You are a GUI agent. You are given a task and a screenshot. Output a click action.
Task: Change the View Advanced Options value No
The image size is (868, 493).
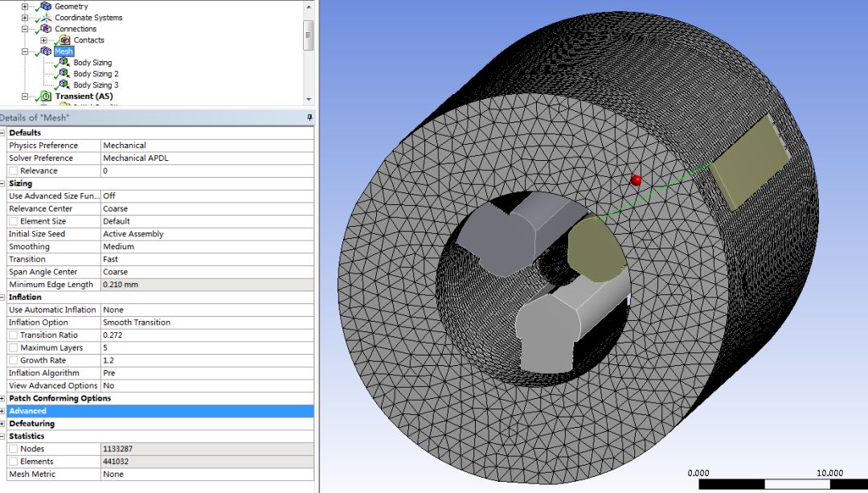(x=207, y=385)
